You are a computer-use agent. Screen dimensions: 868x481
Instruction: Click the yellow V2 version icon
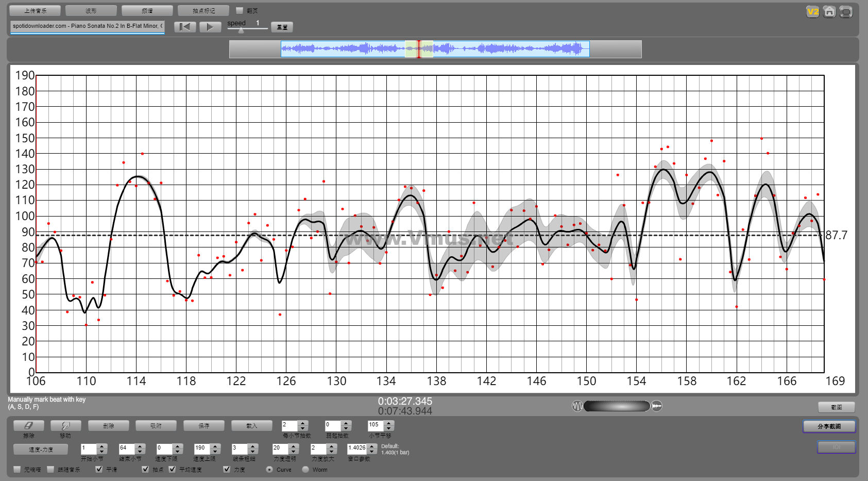pos(812,11)
